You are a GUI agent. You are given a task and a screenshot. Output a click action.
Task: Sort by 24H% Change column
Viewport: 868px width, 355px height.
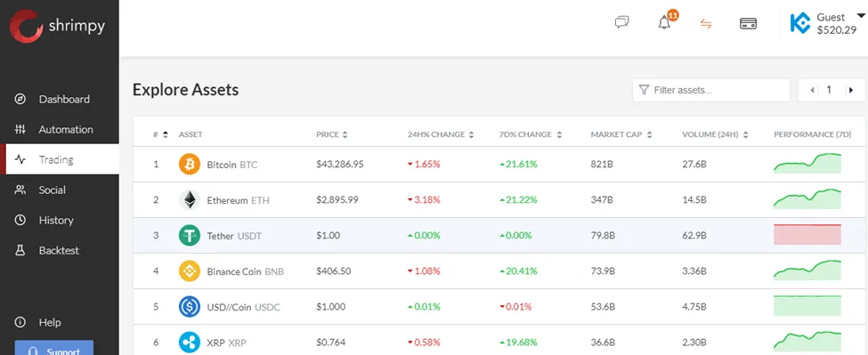[x=442, y=134]
